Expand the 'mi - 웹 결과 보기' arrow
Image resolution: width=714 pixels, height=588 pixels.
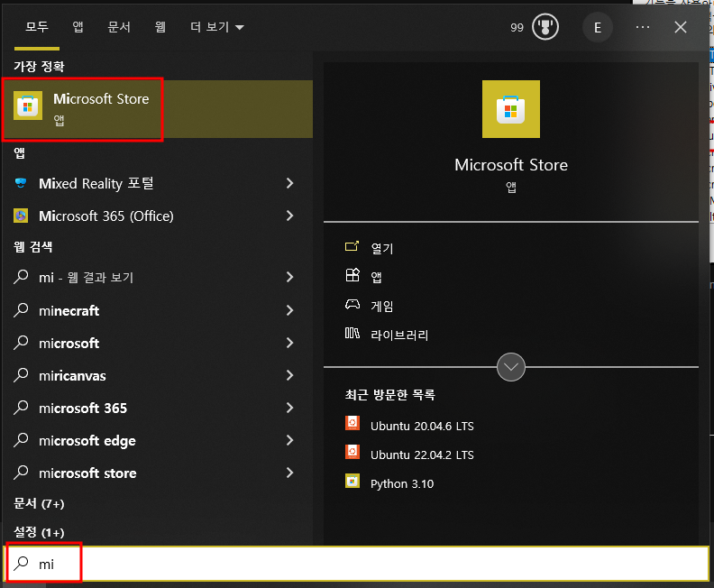(x=289, y=277)
